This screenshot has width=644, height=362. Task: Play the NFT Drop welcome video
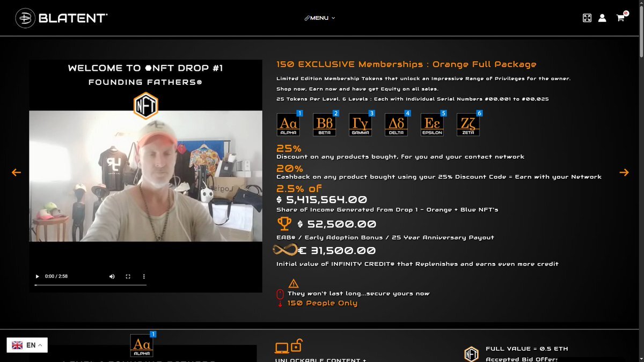click(x=38, y=276)
